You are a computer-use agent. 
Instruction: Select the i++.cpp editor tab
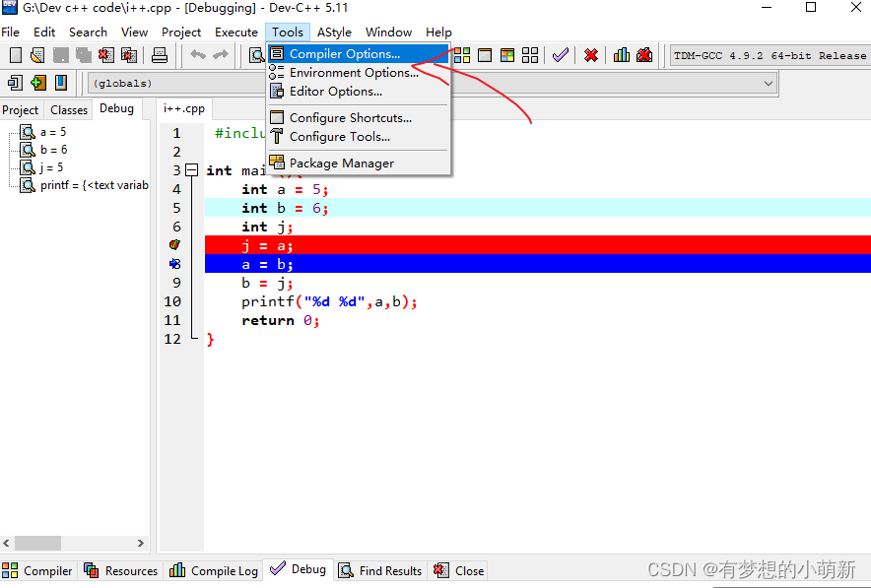click(184, 108)
